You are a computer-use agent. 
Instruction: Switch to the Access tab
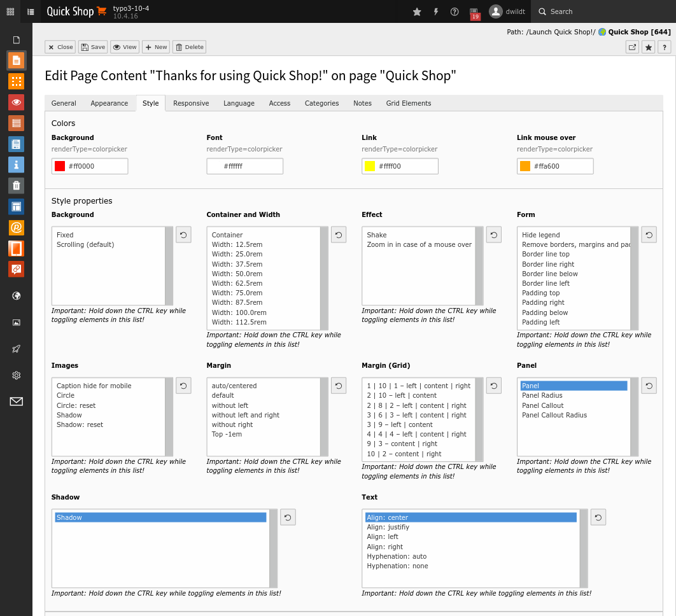click(279, 103)
